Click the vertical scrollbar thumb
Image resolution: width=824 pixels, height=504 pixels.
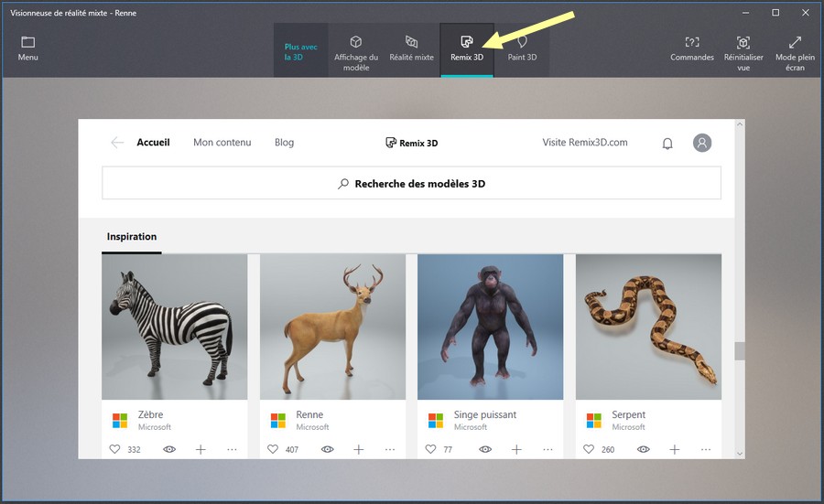pyautogui.click(x=740, y=351)
